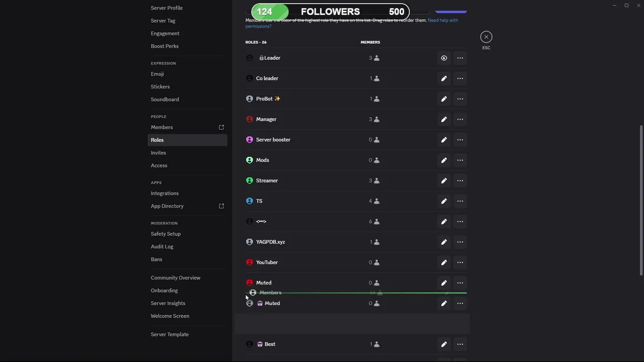The width and height of the screenshot is (644, 362).
Task: Edit the YouTuber role
Action: (x=444, y=262)
